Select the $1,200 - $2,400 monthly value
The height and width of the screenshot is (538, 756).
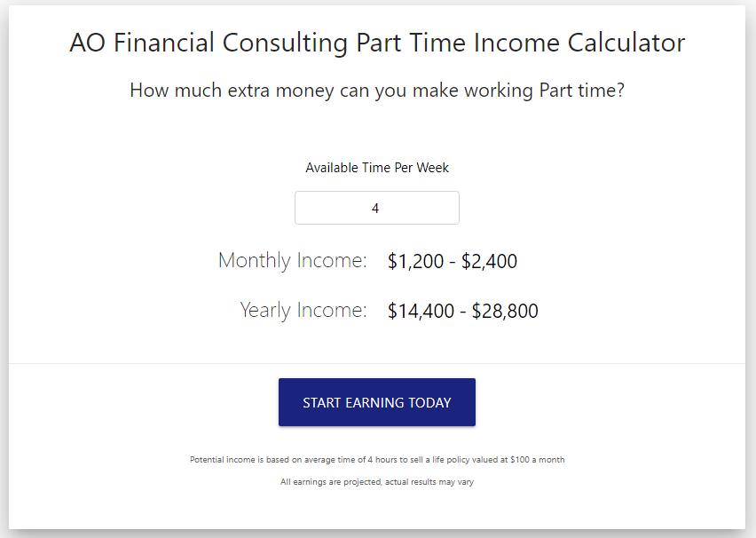(x=452, y=260)
